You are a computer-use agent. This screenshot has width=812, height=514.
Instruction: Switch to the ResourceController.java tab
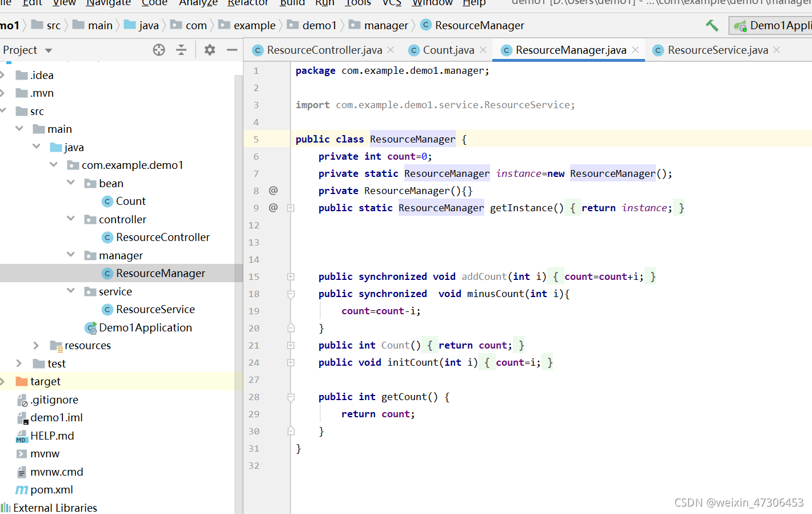coord(324,50)
